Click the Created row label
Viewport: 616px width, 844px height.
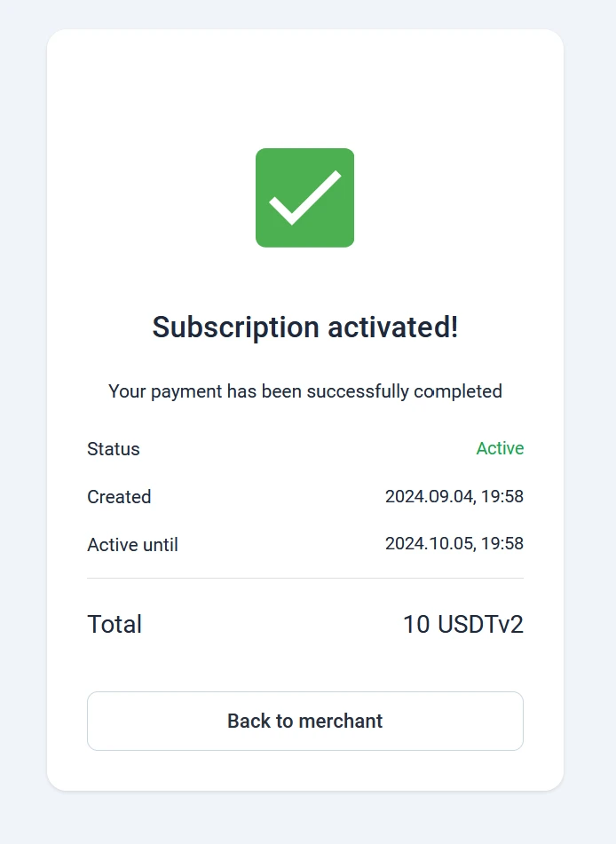tap(119, 497)
